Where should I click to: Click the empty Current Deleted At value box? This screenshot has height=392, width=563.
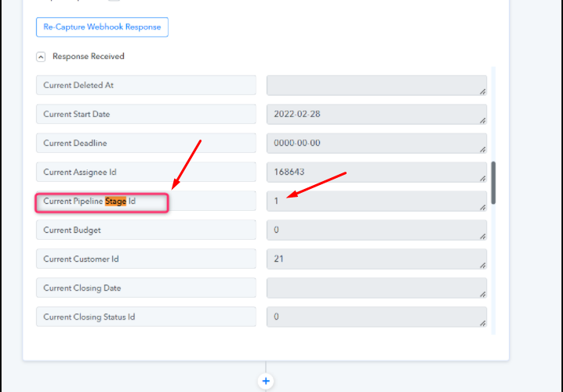(375, 85)
